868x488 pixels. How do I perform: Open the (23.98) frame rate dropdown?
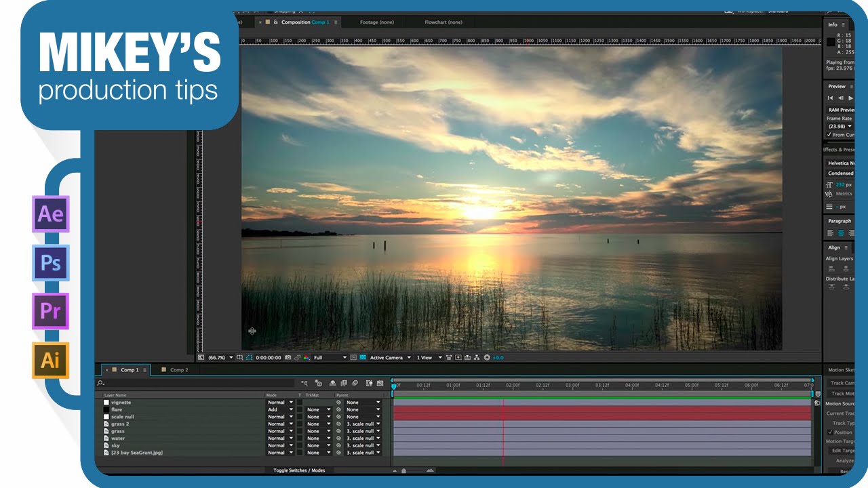click(840, 126)
